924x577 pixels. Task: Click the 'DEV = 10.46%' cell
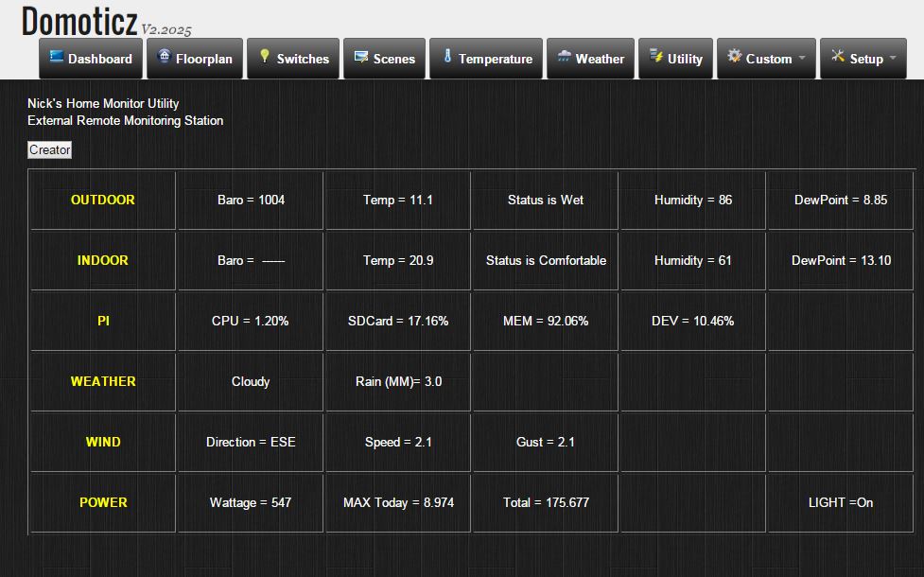point(693,322)
